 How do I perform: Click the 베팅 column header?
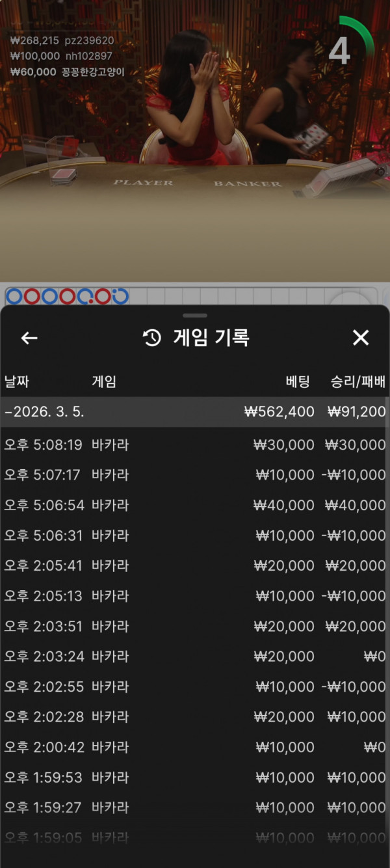coord(297,381)
